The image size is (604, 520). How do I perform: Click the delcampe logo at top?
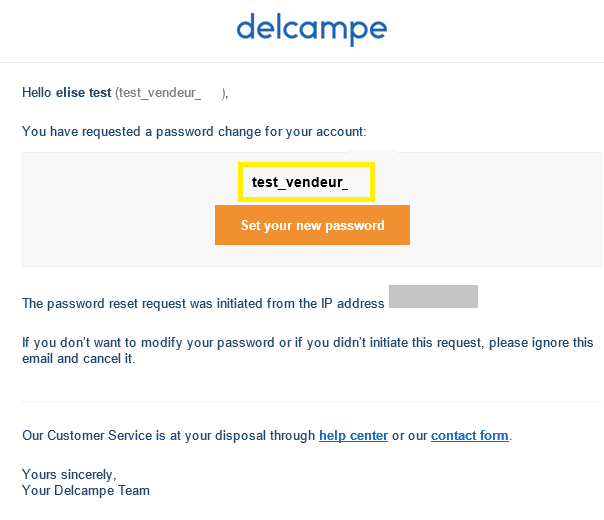tap(312, 29)
